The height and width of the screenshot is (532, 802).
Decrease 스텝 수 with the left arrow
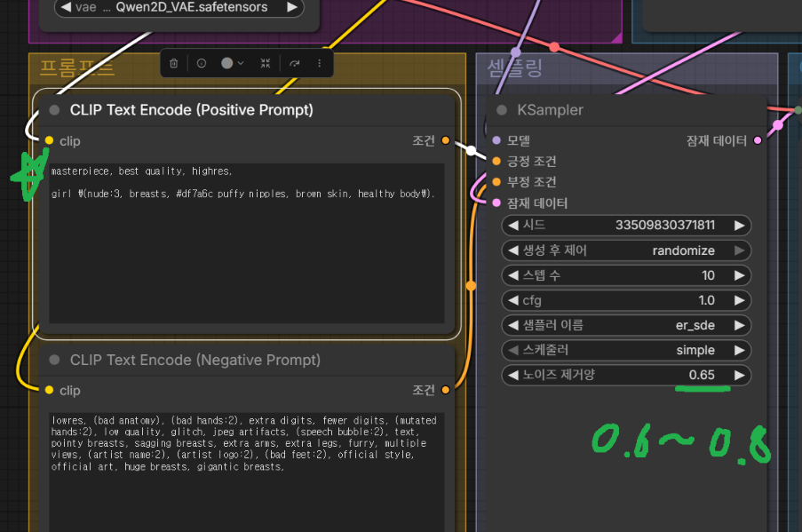[x=513, y=275]
